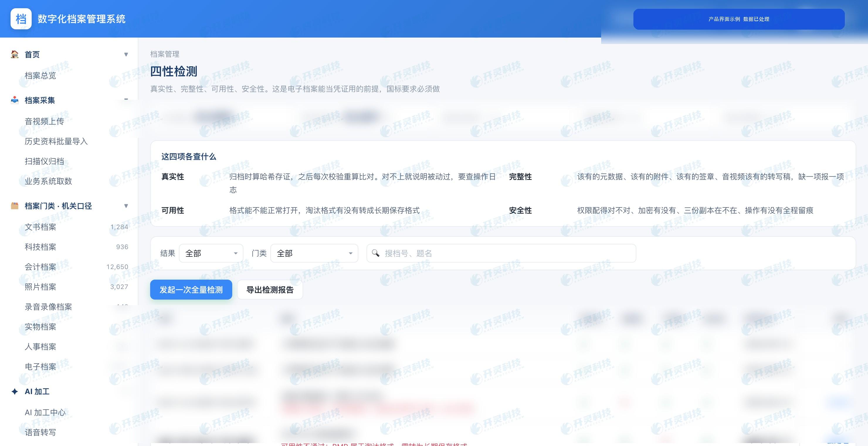Click the 档案采集 section header
The width and height of the screenshot is (868, 446).
coord(40,100)
